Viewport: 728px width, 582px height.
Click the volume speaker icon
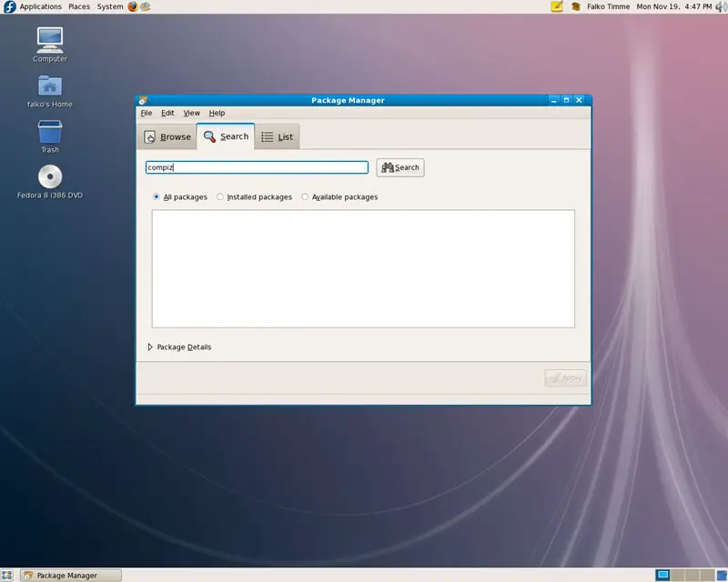[721, 6]
